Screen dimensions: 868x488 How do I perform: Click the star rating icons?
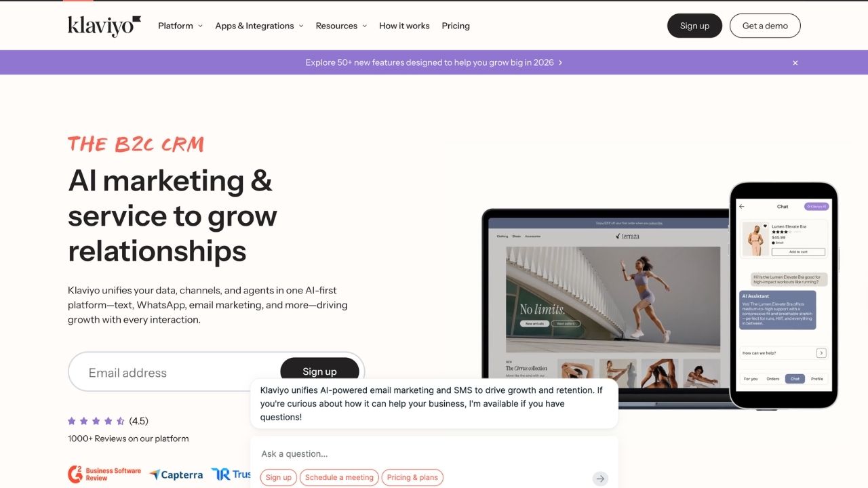96,421
